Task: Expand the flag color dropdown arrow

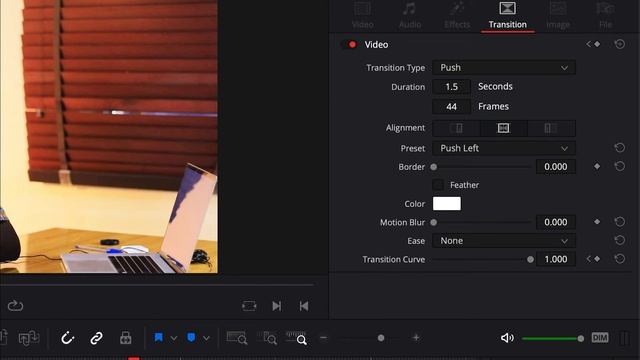Action: point(173,338)
